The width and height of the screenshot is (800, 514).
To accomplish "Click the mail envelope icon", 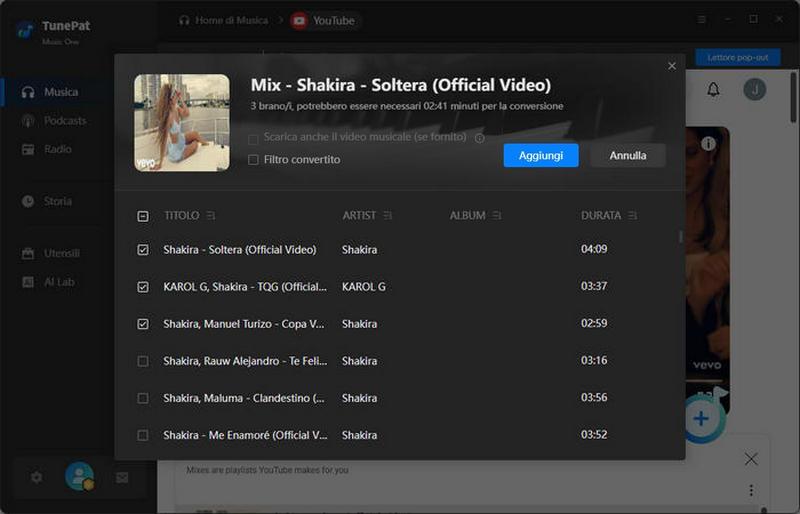I will pos(122,477).
